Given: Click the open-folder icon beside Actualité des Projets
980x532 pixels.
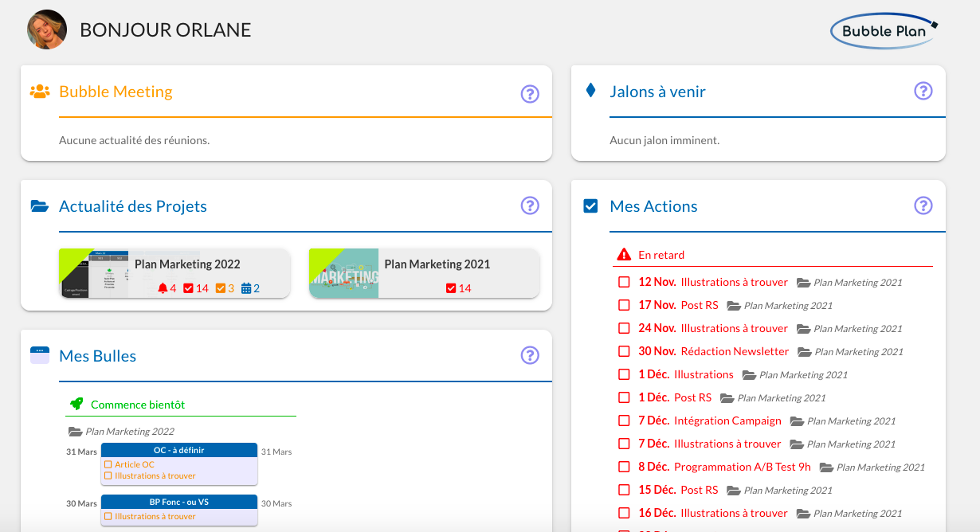Looking at the screenshot, I should 40,206.
